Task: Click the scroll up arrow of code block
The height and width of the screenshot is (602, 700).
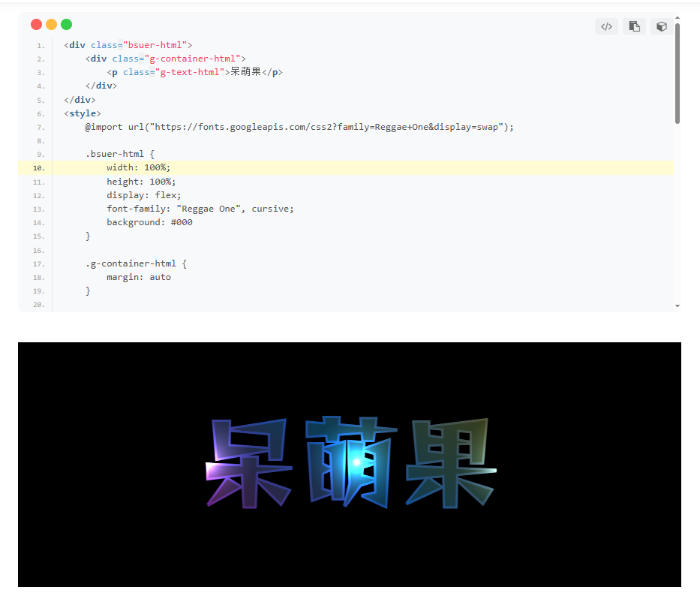Action: click(x=677, y=18)
